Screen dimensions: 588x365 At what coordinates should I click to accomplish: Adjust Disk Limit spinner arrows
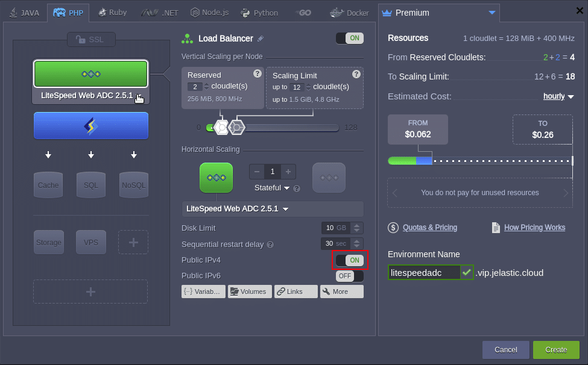[x=356, y=228]
